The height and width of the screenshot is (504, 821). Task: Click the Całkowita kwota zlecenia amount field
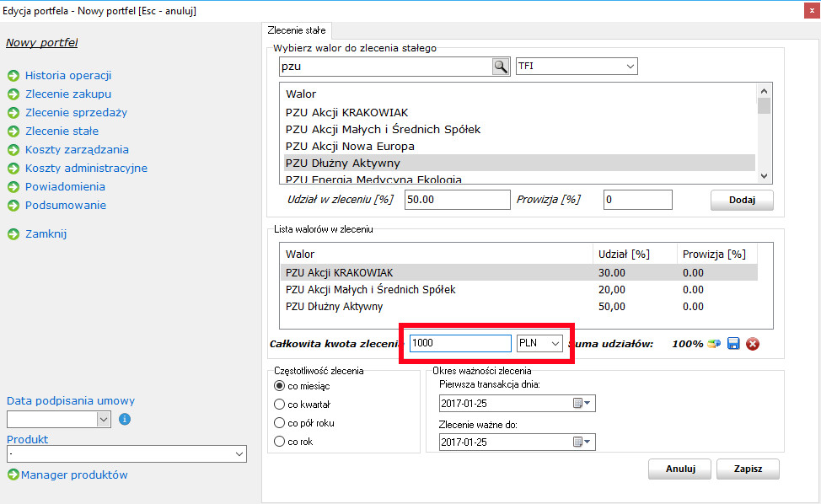[x=459, y=344]
